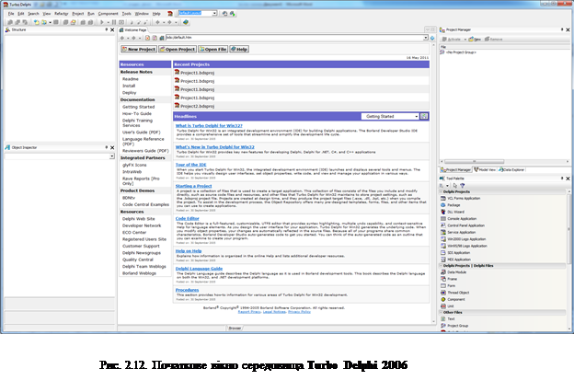This screenshot has width=574, height=392.
Task: Click the Readme link under Release Notes
Action: click(131, 79)
